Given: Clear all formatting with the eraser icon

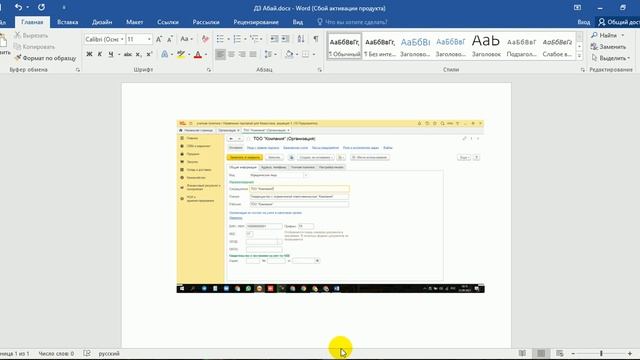Looking at the screenshot, I should pos(205,39).
